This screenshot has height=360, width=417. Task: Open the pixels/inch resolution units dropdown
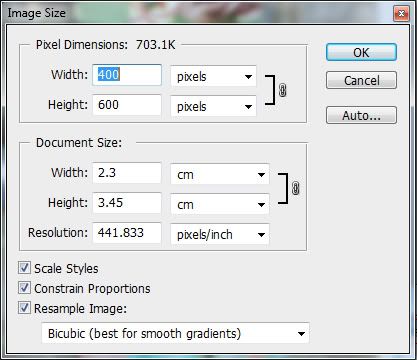pos(220,234)
